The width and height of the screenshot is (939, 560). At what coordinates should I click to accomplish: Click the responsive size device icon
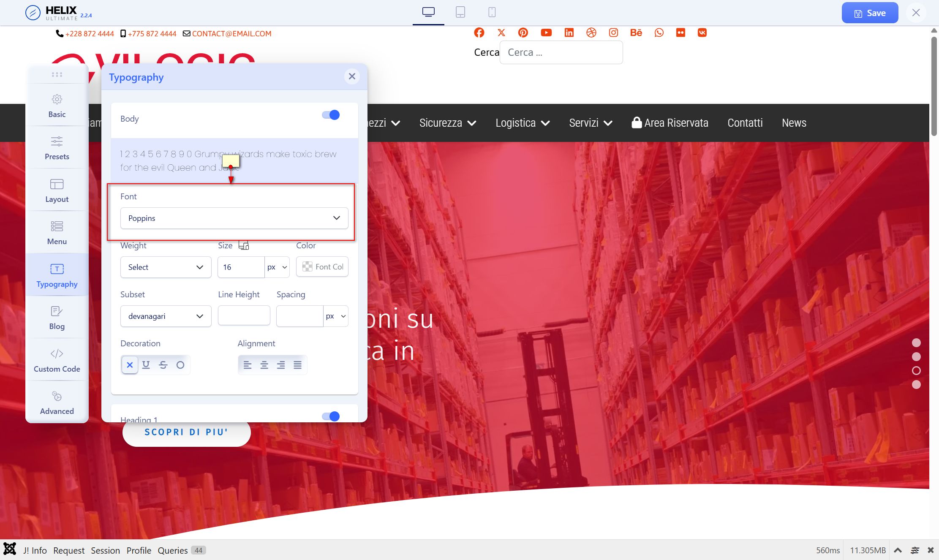[244, 245]
